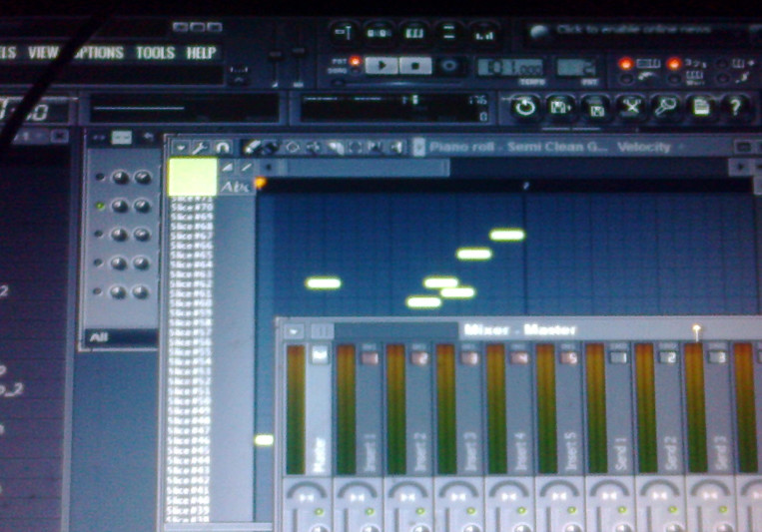This screenshot has height=532, width=762.
Task: Open the piano roll tools wrench icon
Action: pos(200,147)
